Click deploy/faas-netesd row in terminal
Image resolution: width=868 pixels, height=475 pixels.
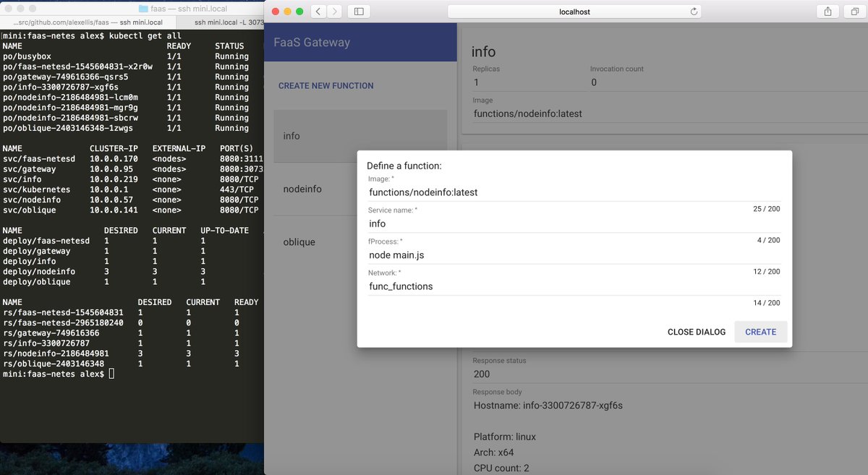[x=105, y=241]
